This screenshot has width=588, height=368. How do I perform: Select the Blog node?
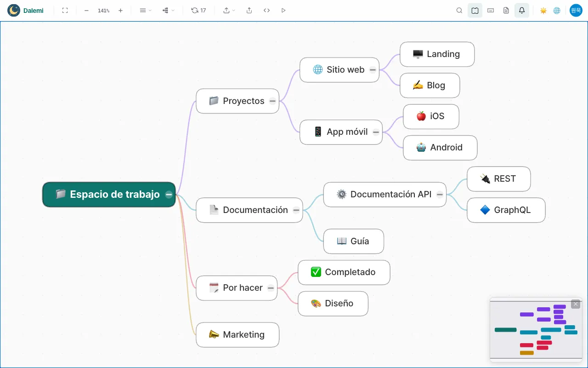point(430,86)
